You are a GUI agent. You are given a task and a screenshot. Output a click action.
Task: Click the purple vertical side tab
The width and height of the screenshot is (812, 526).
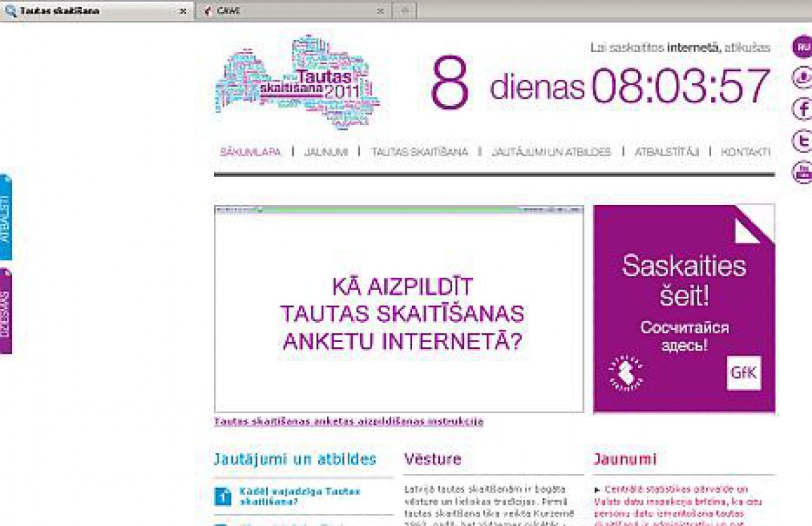[5, 311]
